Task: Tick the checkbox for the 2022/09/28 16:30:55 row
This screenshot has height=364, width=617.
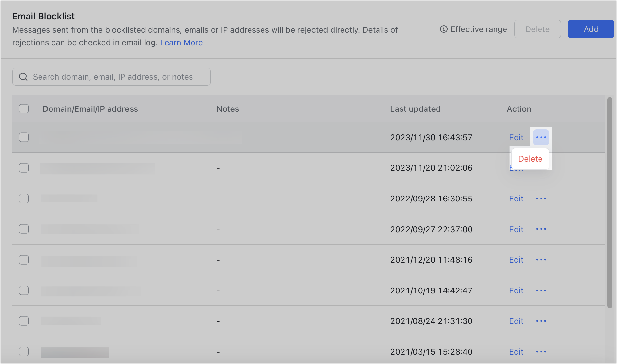Action: tap(24, 199)
